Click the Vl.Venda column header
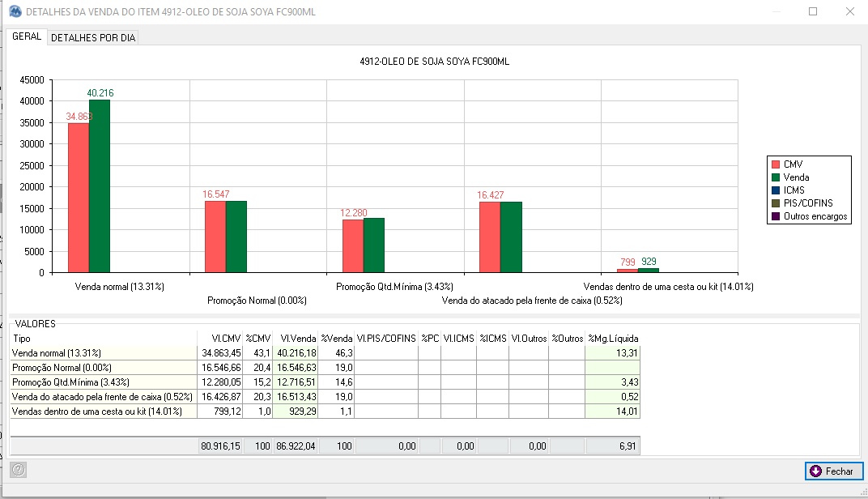 pos(296,339)
